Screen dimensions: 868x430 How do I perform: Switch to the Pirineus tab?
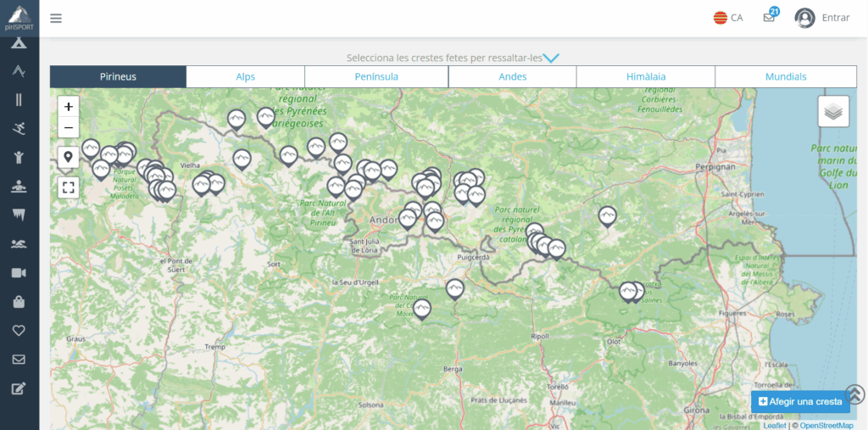coord(118,76)
